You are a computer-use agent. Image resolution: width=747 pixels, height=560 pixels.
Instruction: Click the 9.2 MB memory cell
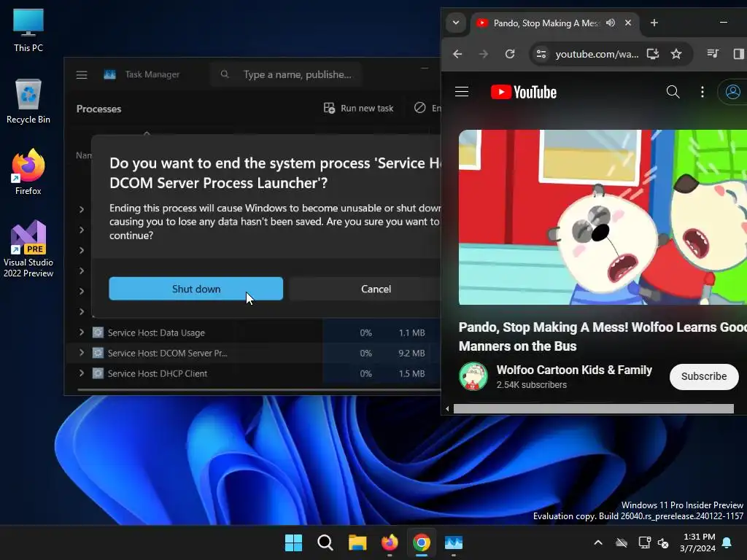coord(411,354)
